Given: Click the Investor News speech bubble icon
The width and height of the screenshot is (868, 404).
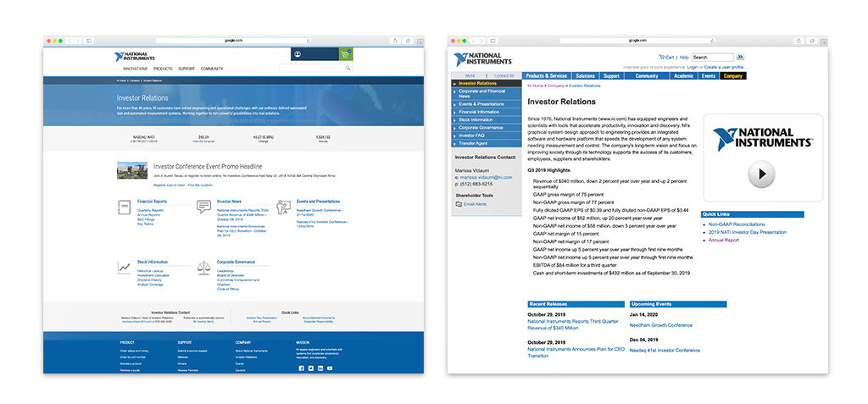Looking at the screenshot, I should point(203,207).
